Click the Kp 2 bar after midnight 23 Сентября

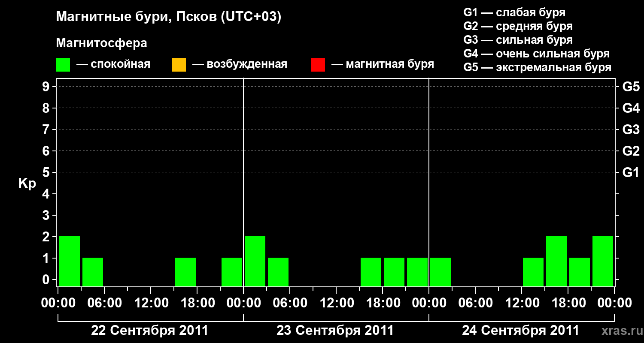click(255, 261)
